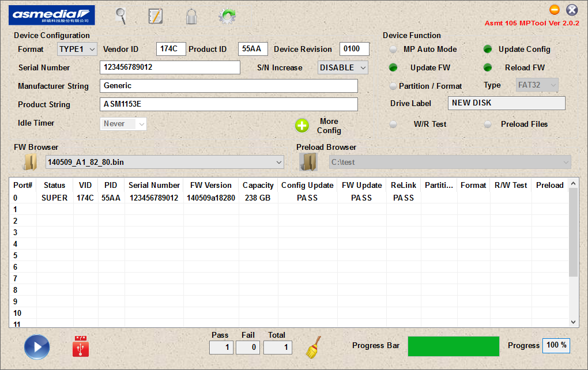
Task: Click the R/W Test column header
Action: [511, 185]
